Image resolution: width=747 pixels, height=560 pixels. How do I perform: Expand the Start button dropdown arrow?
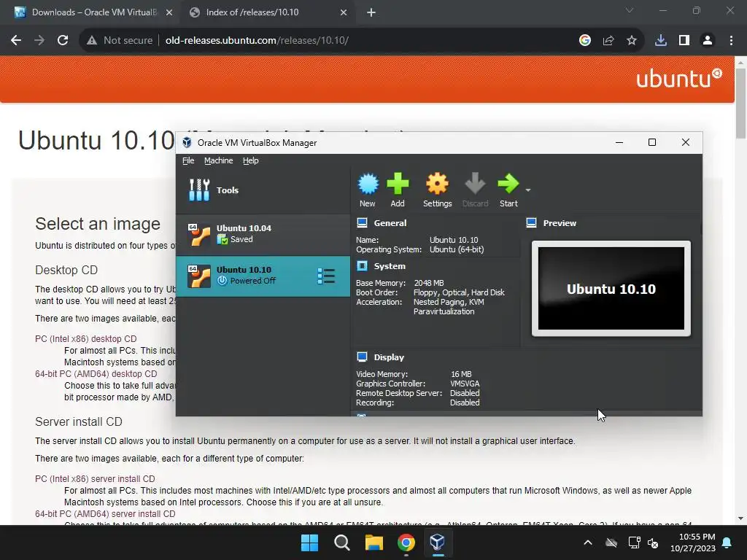click(528, 190)
